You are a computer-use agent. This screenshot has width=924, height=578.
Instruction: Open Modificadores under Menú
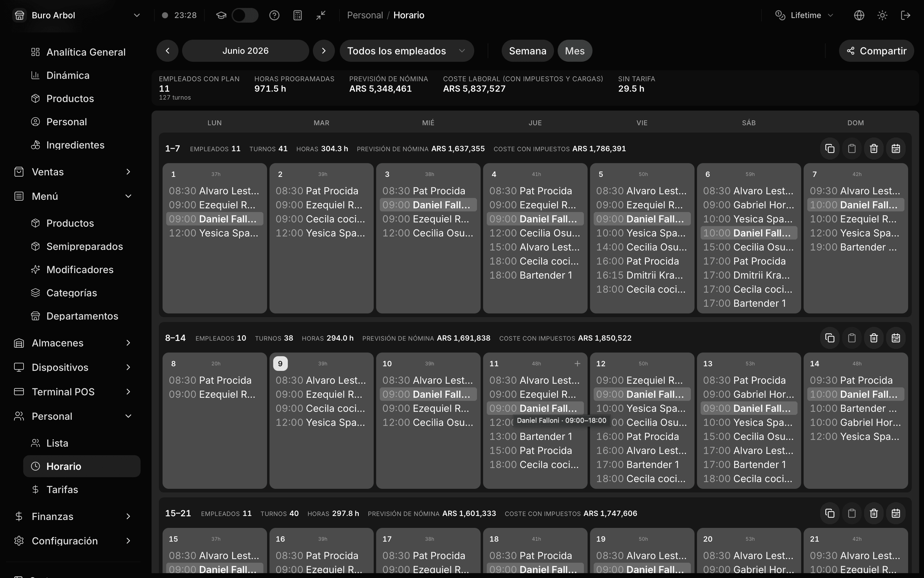point(82,269)
